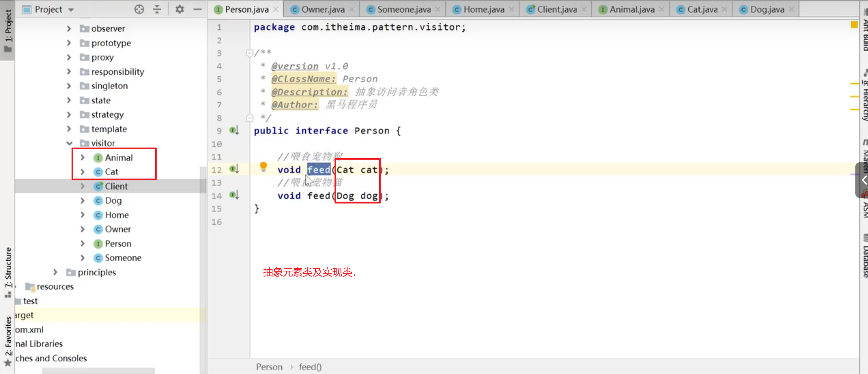Image resolution: width=868 pixels, height=374 pixels.
Task: Click the implemented-interface gutter icon on line 9
Action: (x=234, y=130)
